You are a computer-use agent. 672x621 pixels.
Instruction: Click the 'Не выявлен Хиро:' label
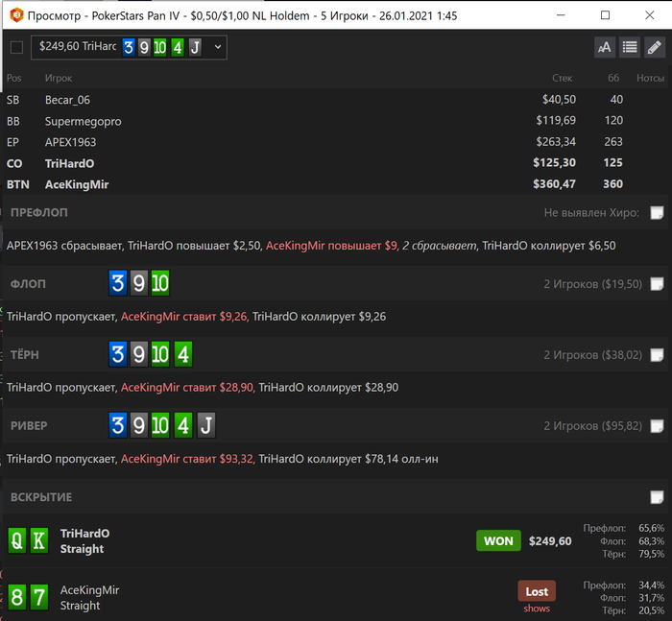(591, 212)
